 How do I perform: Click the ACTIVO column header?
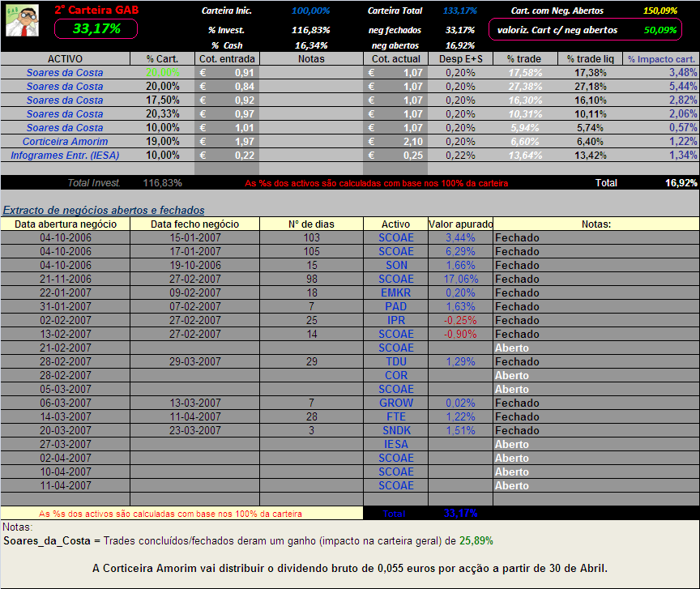pyautogui.click(x=65, y=59)
